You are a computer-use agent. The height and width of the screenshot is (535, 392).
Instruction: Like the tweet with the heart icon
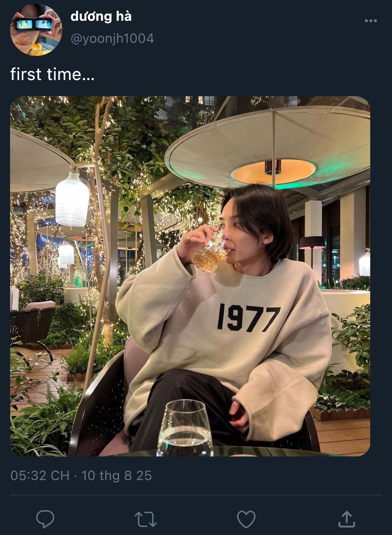coord(246,519)
